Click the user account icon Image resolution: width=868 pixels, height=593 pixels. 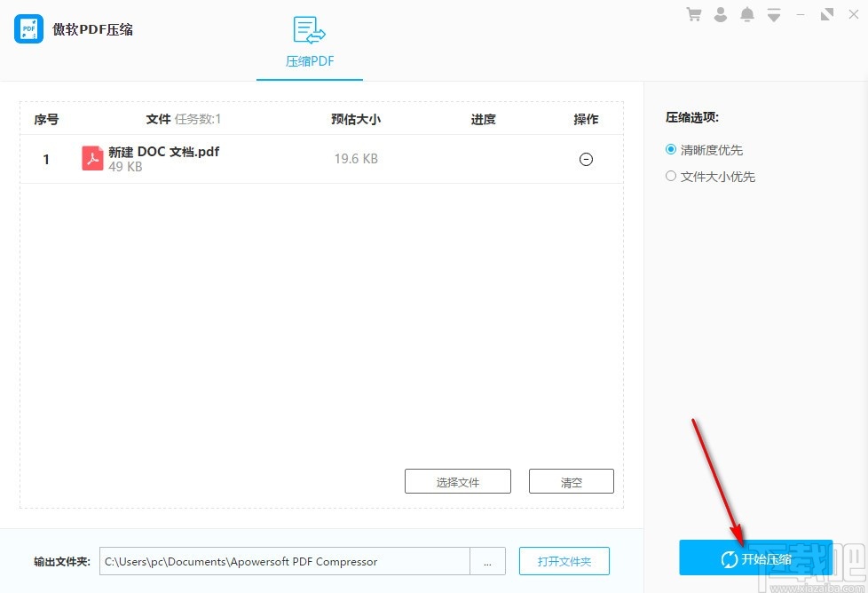coord(720,14)
